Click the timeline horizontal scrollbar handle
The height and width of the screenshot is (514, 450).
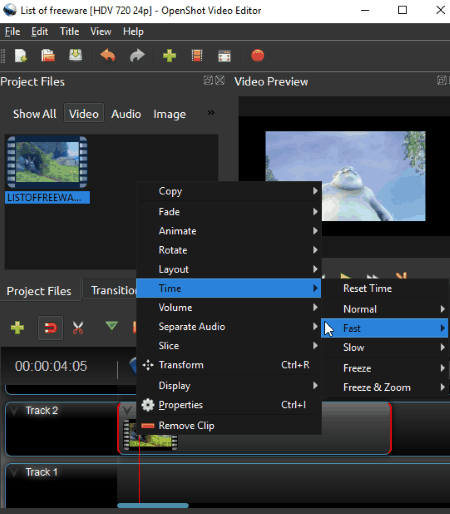153,506
